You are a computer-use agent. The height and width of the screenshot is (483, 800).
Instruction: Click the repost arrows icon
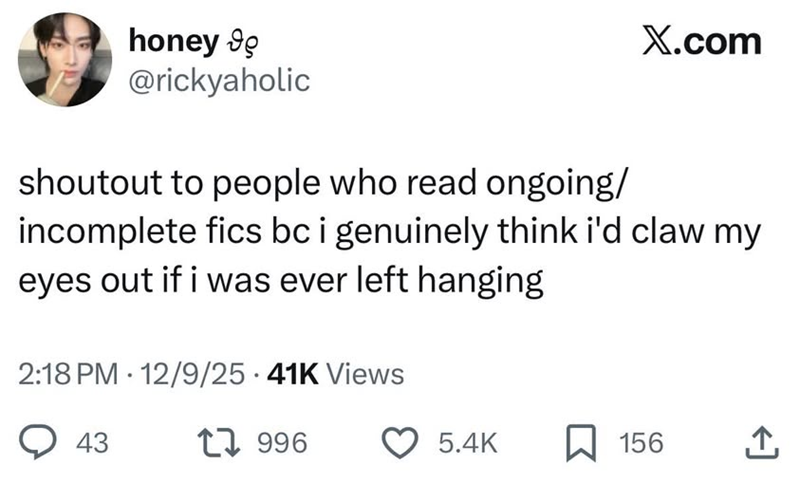pyautogui.click(x=219, y=442)
